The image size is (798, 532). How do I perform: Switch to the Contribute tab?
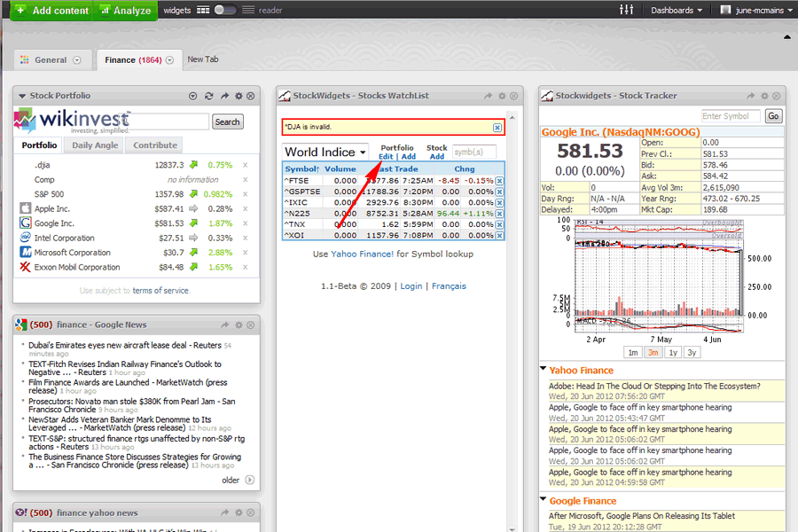coord(155,145)
